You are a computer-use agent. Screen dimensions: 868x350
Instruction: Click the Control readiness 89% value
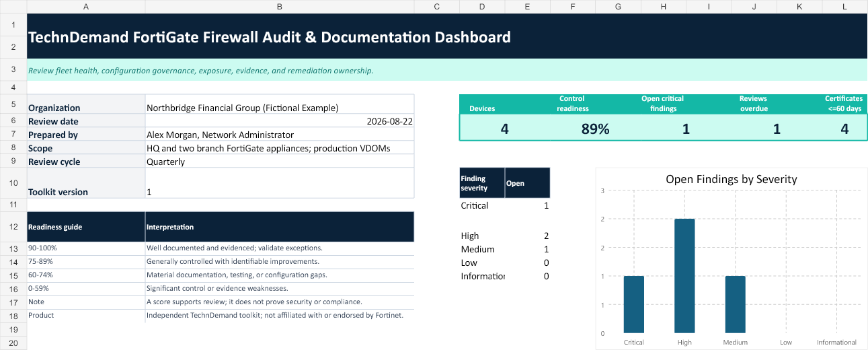point(595,129)
